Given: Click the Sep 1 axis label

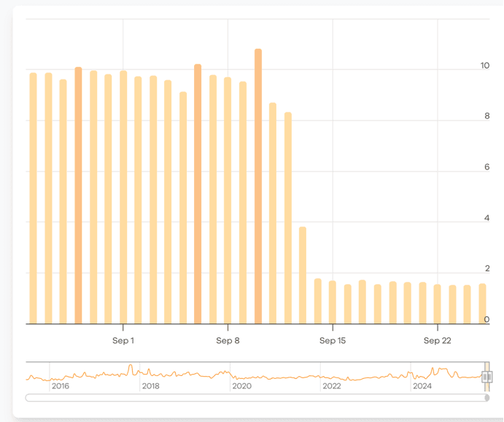Looking at the screenshot, I should (x=123, y=341).
